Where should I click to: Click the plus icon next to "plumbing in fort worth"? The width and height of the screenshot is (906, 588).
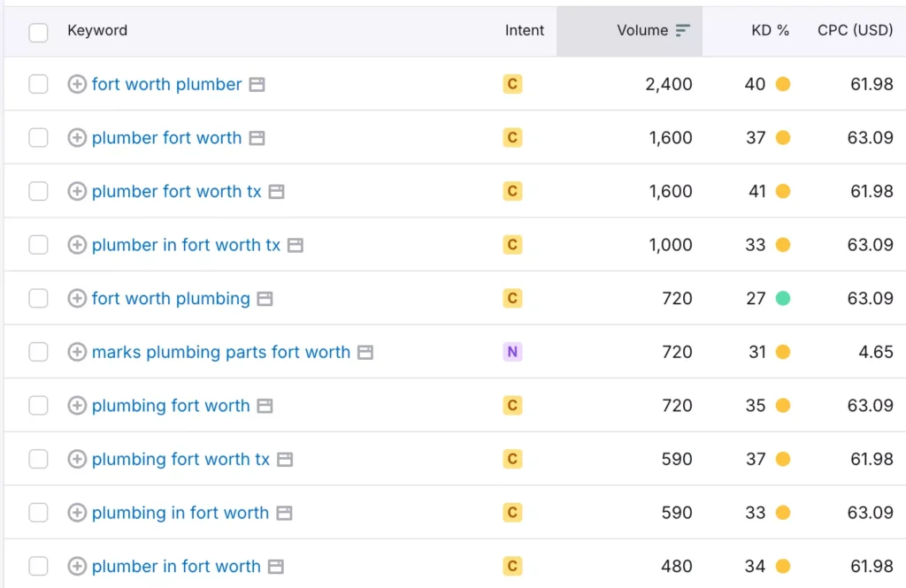[77, 512]
